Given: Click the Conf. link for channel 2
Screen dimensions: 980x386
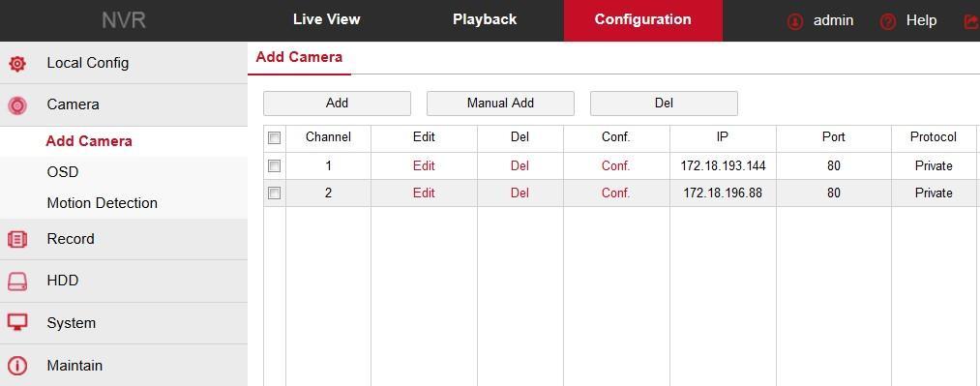Looking at the screenshot, I should point(615,193).
